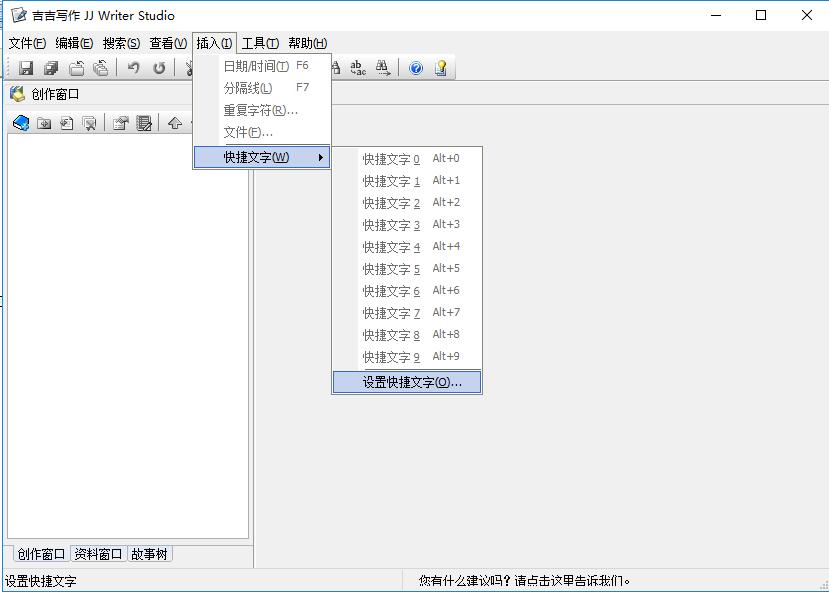Click the Find binoculars toolbar icon
Screen dimensions: 829x592
pos(381,68)
